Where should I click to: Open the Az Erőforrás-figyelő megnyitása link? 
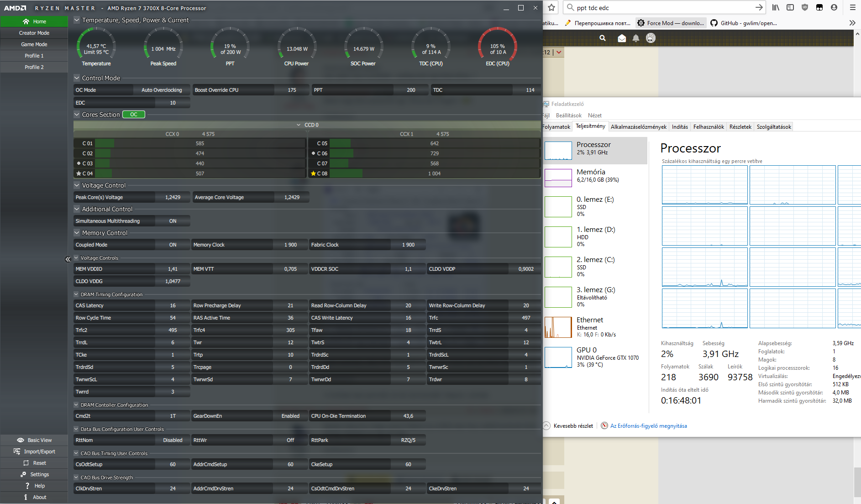(x=648, y=426)
